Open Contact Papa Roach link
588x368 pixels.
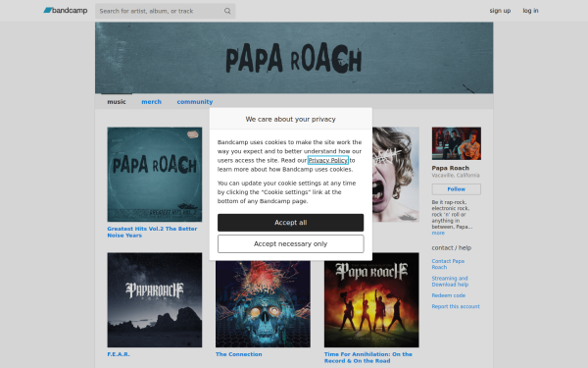448,264
